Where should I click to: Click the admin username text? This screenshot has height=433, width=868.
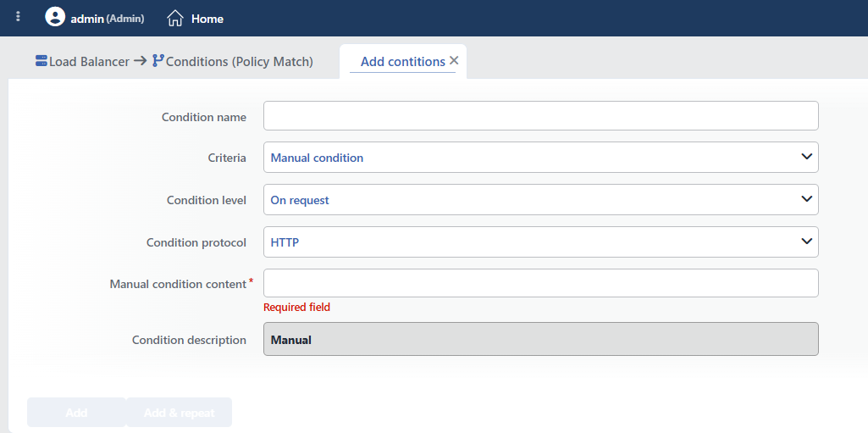[87, 19]
